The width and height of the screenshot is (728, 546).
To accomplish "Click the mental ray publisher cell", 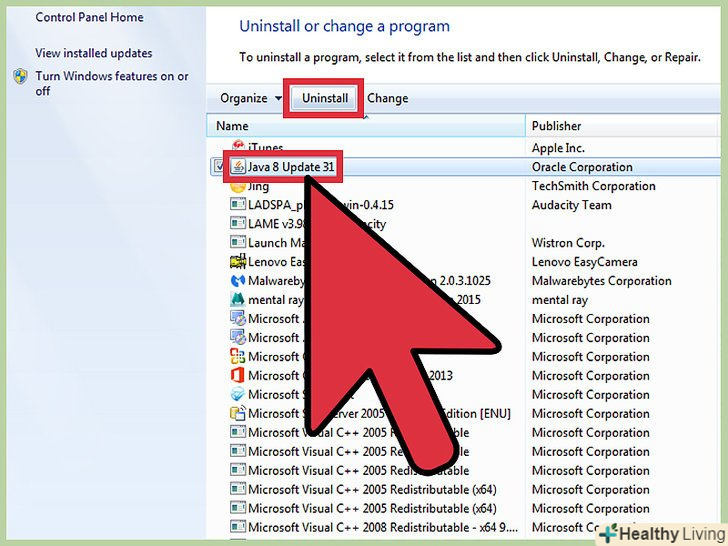I will pos(560,300).
